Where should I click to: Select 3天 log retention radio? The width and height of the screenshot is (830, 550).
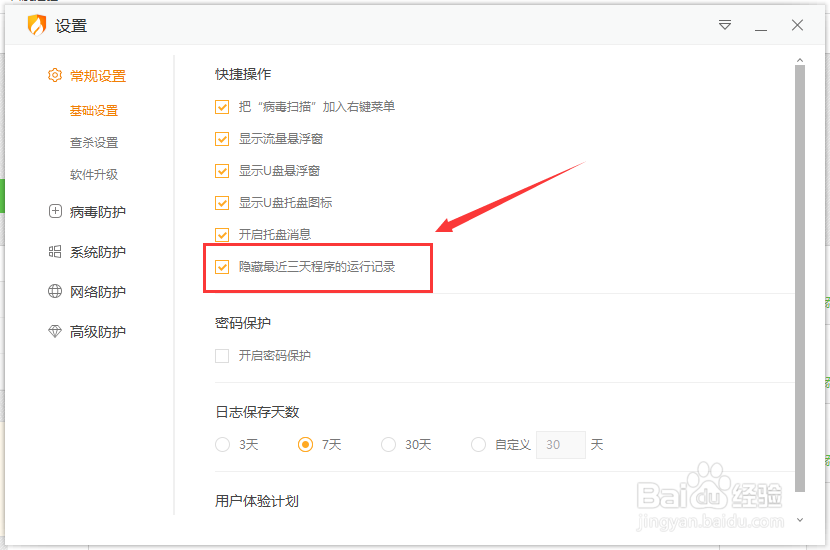click(x=222, y=445)
